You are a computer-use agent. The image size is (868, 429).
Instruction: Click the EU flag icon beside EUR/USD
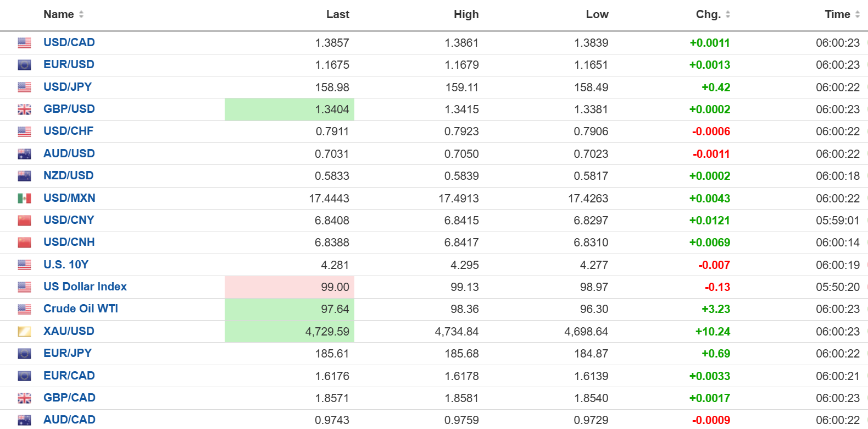pyautogui.click(x=24, y=65)
